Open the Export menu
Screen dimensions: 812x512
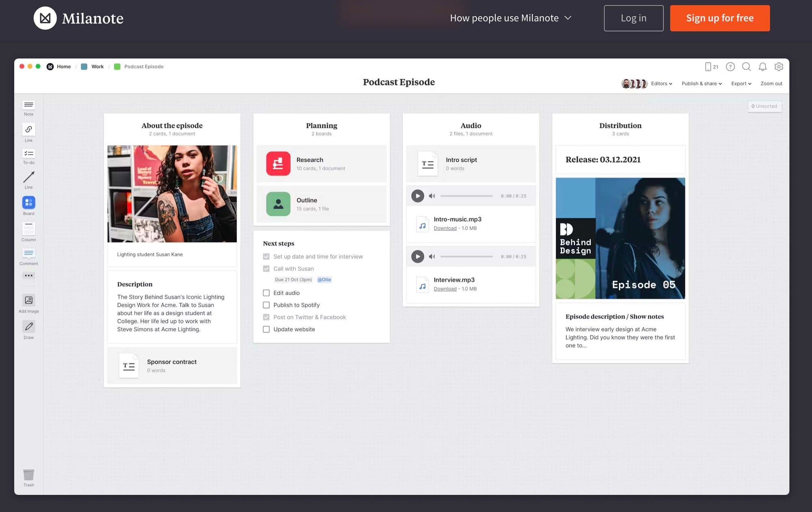[741, 84]
